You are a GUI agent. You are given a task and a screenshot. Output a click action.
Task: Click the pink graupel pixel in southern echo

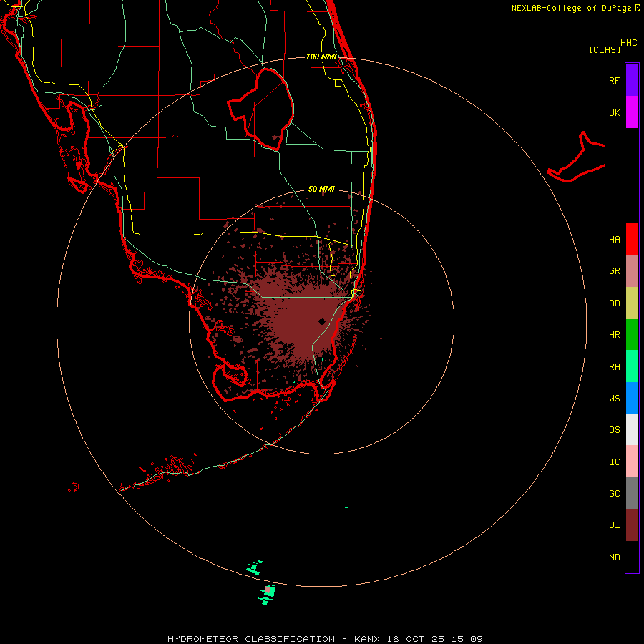(x=268, y=590)
